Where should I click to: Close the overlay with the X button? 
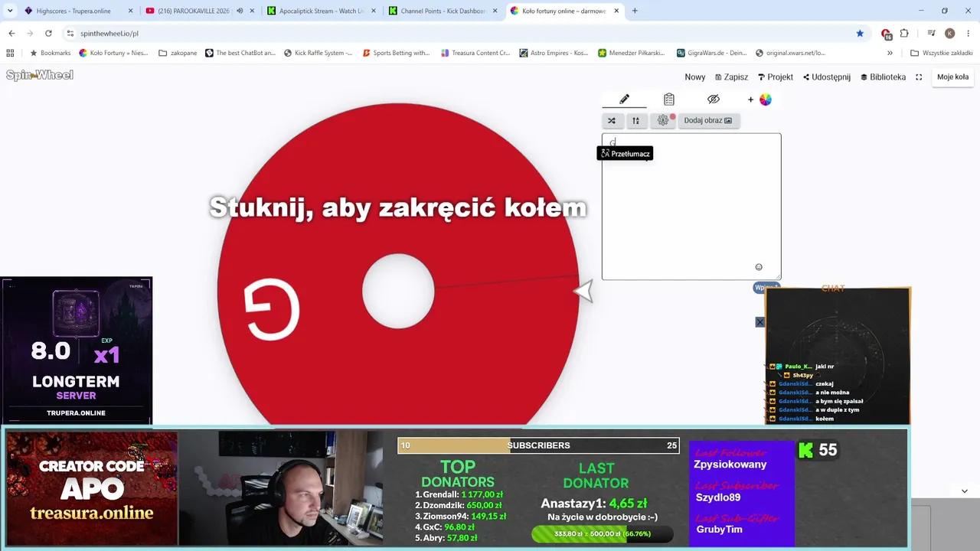[759, 322]
